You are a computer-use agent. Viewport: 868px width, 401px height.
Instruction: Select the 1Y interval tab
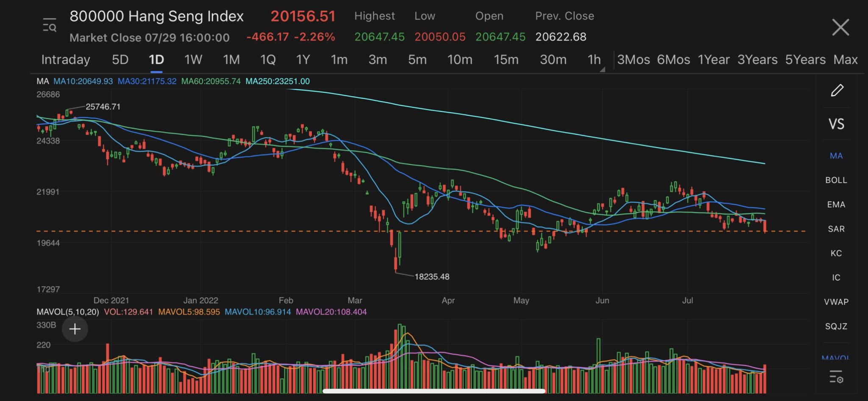(x=303, y=60)
